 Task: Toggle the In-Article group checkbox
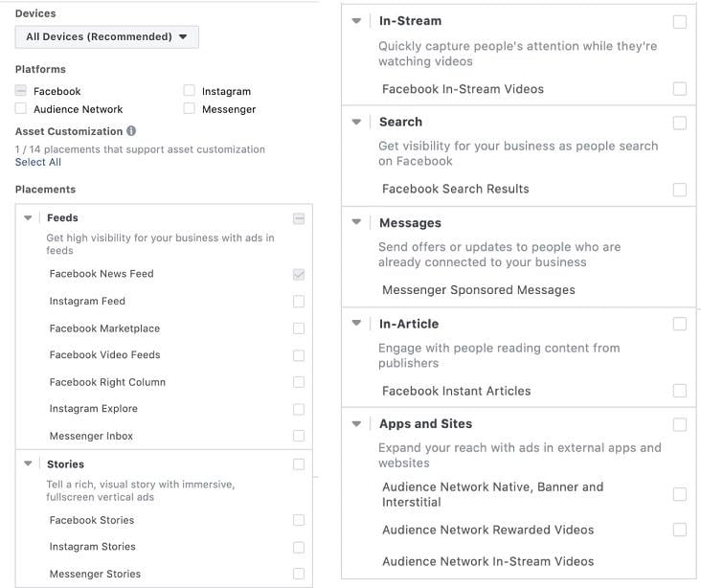[x=680, y=324]
